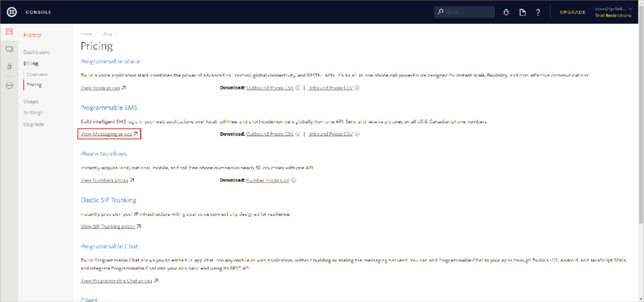This screenshot has width=644, height=302.
Task: Click external-link arrow next to View Numbers prices
Action: click(132, 180)
